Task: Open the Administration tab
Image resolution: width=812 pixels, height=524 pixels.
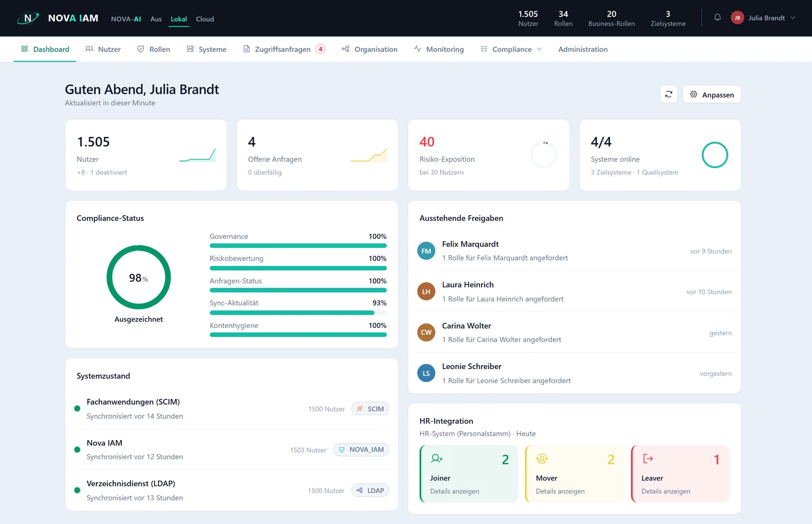Action: (583, 49)
